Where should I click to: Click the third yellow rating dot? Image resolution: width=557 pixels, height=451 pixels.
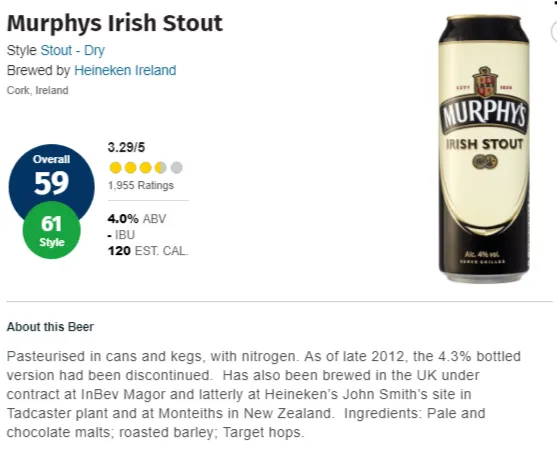point(146,168)
